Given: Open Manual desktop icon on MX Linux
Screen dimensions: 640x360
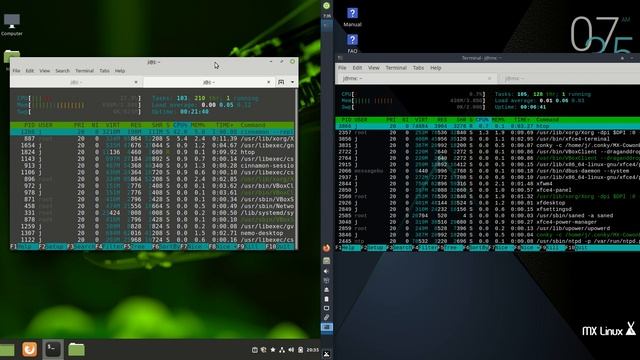Looking at the screenshot, I should click(352, 17).
